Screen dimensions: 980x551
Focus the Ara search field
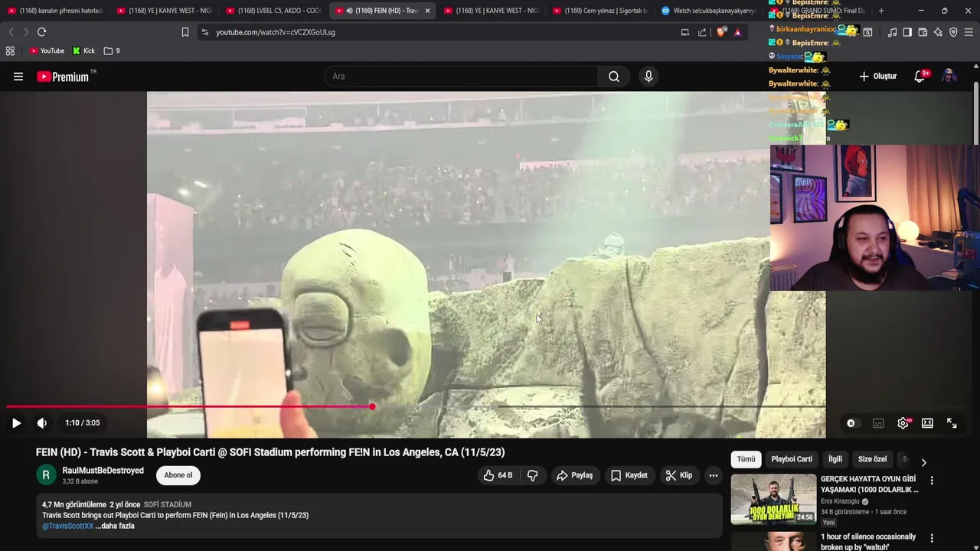click(x=461, y=77)
